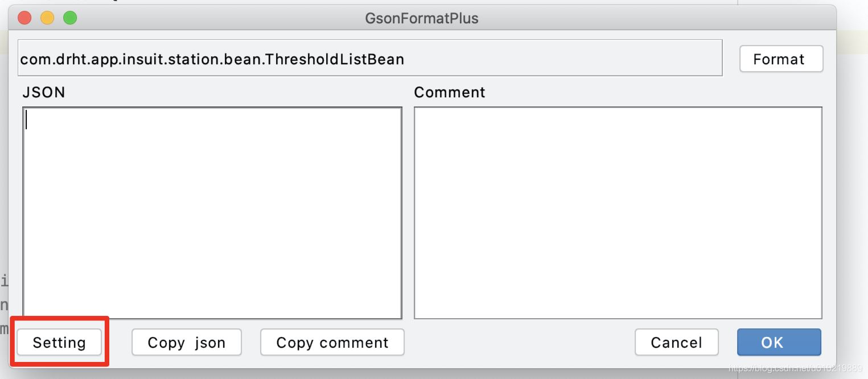The image size is (868, 379).
Task: Click the Format button to format JSON
Action: pyautogui.click(x=780, y=58)
